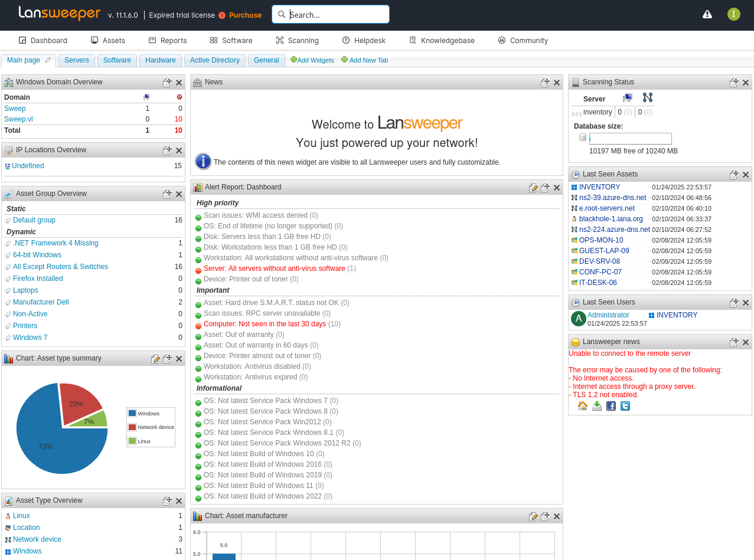The width and height of the screenshot is (754, 560).
Task: Click the move icon on Last Seen Assets header
Action: (x=734, y=175)
